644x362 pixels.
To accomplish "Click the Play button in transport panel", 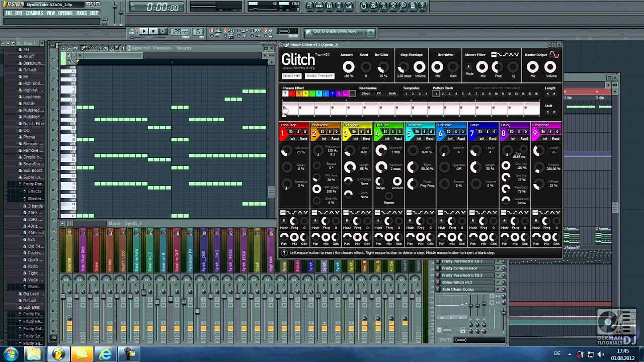I will pos(143,31).
